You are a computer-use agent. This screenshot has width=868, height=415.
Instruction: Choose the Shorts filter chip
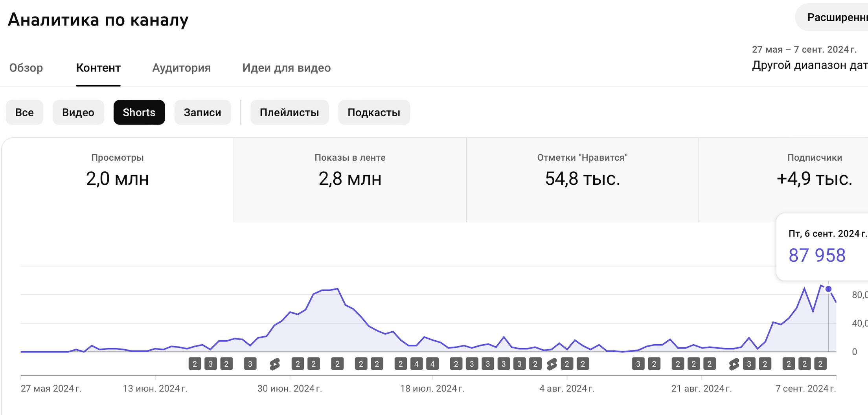[x=139, y=112]
